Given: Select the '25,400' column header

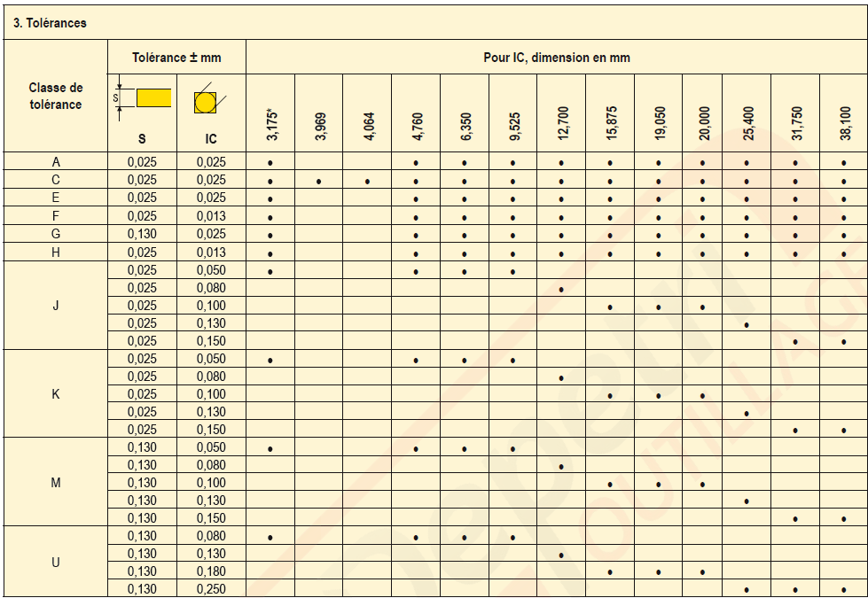Looking at the screenshot, I should coord(748,124).
